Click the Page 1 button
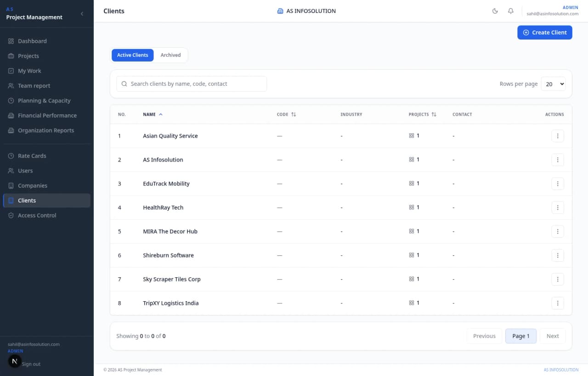588x376 pixels. tap(521, 336)
